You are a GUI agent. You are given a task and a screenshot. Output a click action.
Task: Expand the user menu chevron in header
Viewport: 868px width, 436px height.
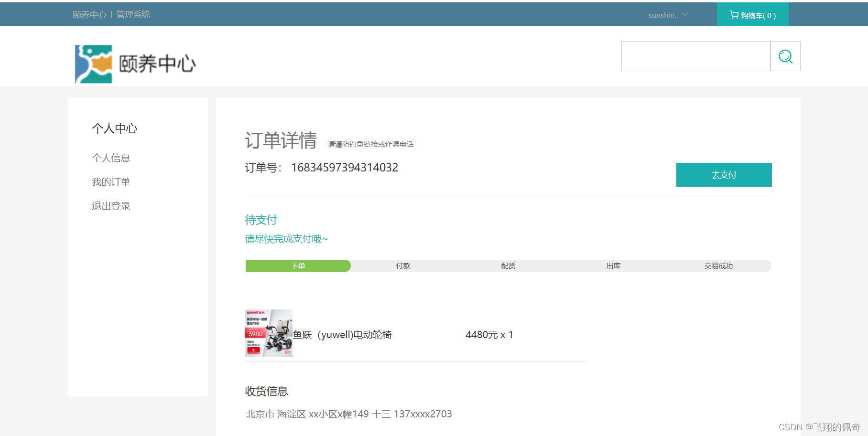(x=685, y=14)
